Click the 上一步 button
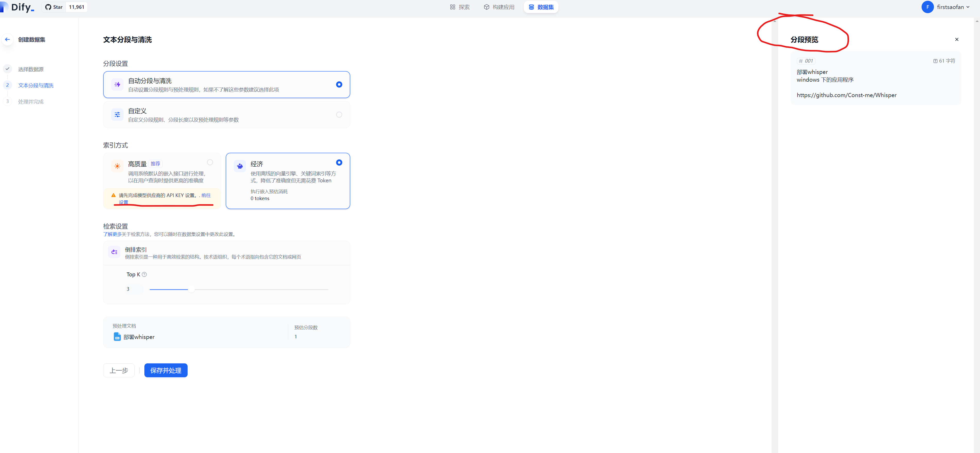The image size is (980, 453). click(119, 370)
